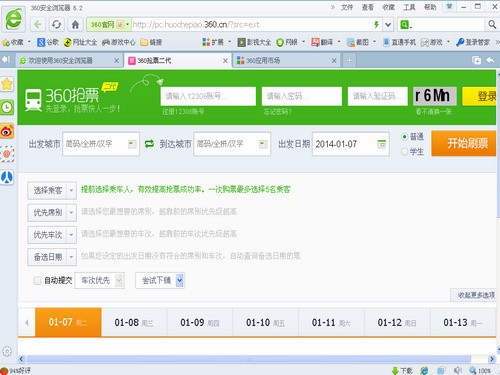Swap departure and arrival cities
500x375 pixels.
point(149,144)
